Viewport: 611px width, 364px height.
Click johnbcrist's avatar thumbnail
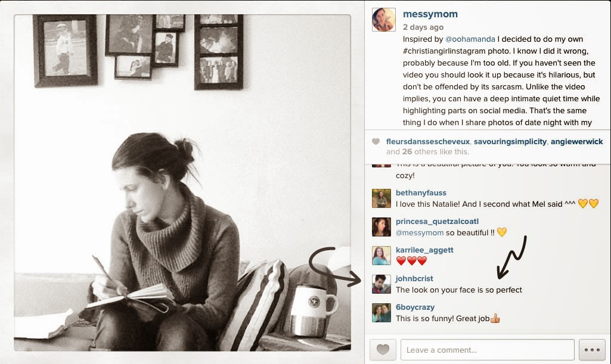(382, 284)
